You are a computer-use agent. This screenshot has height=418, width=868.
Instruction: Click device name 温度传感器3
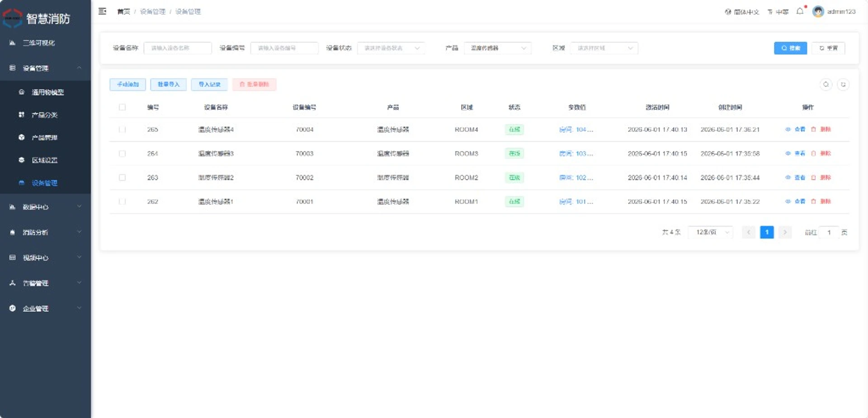[x=216, y=153]
